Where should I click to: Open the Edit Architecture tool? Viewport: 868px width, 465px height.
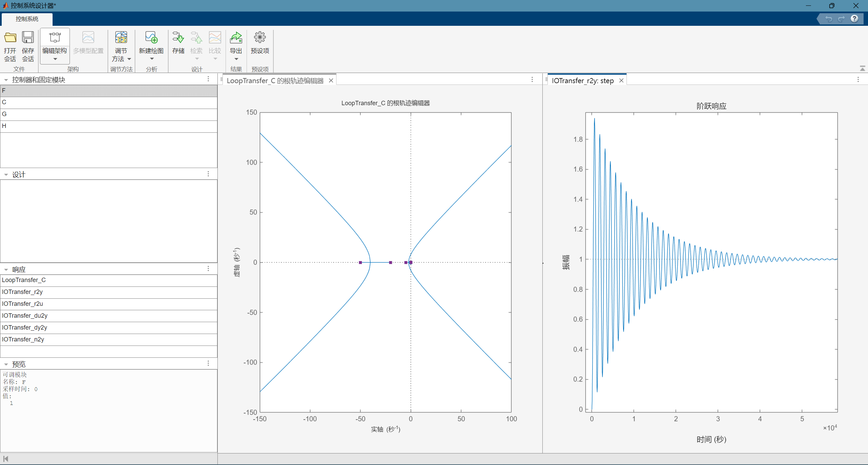pyautogui.click(x=55, y=38)
